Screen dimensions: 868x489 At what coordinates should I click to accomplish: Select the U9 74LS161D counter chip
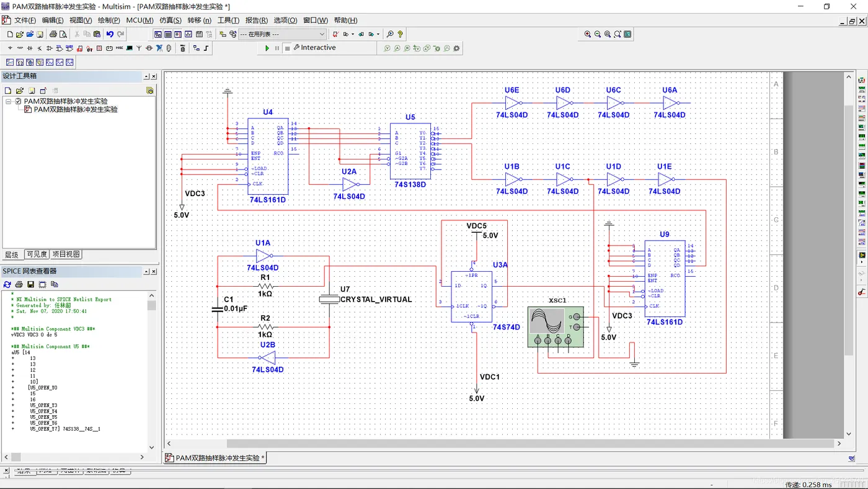(x=665, y=279)
